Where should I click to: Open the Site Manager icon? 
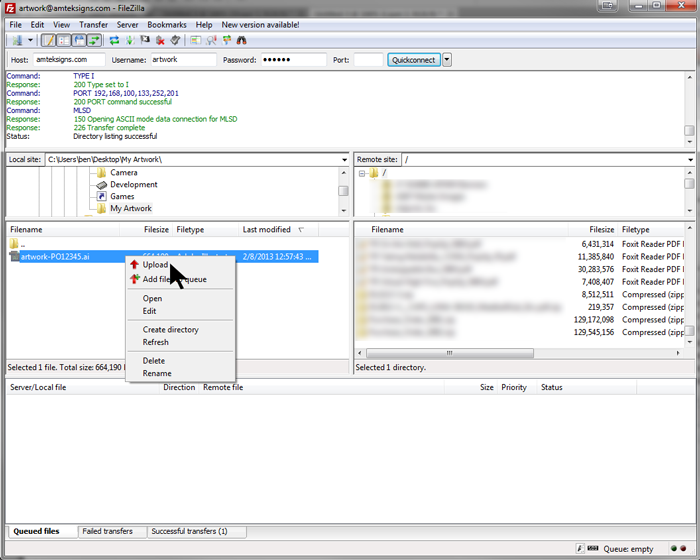pos(17,41)
